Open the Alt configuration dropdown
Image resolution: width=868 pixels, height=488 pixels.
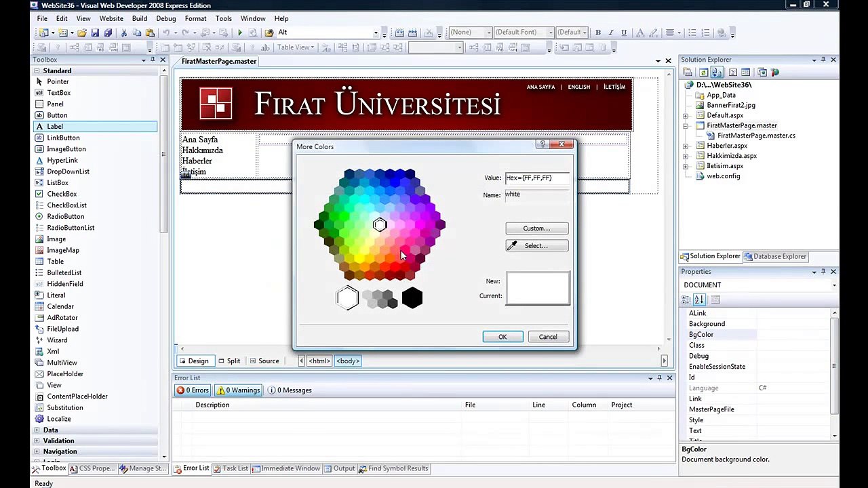pyautogui.click(x=376, y=33)
